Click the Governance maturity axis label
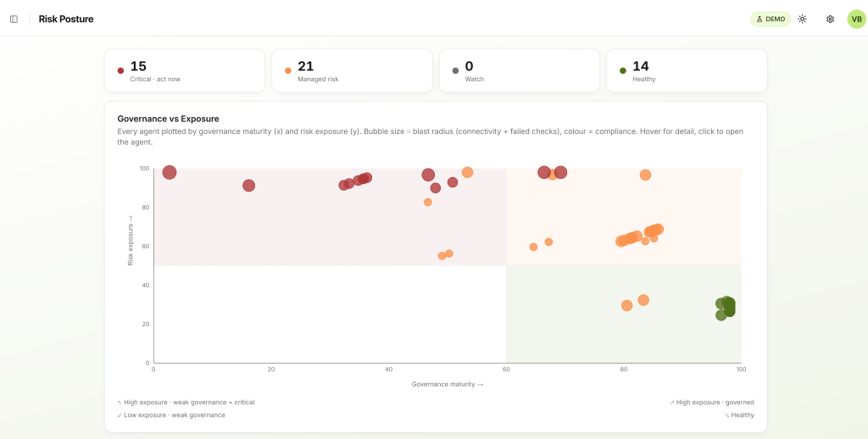This screenshot has height=439, width=868. [x=448, y=384]
